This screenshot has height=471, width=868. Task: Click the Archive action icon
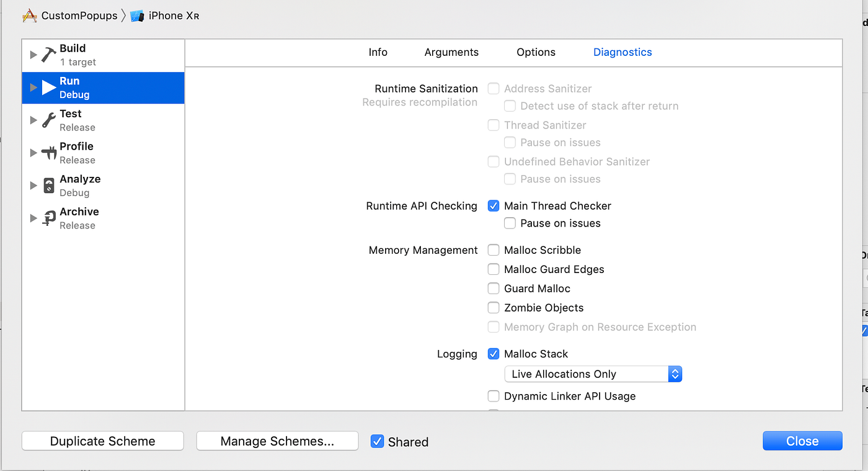[x=48, y=218]
